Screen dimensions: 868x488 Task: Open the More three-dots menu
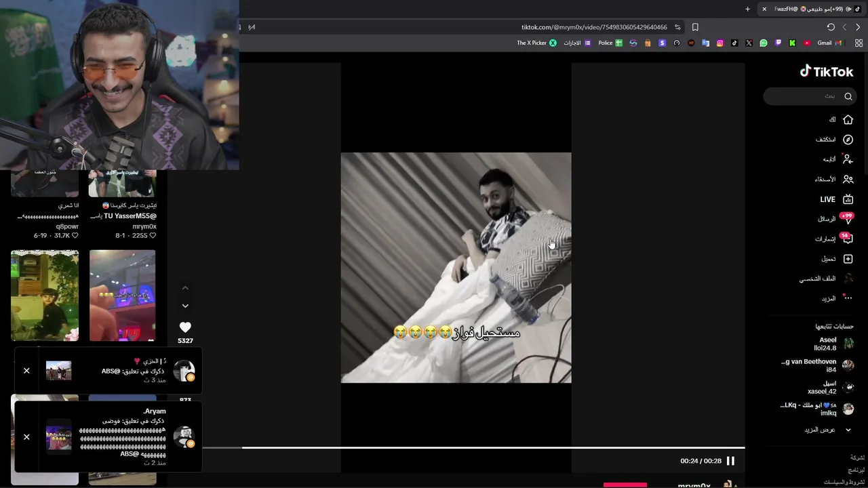pyautogui.click(x=848, y=298)
